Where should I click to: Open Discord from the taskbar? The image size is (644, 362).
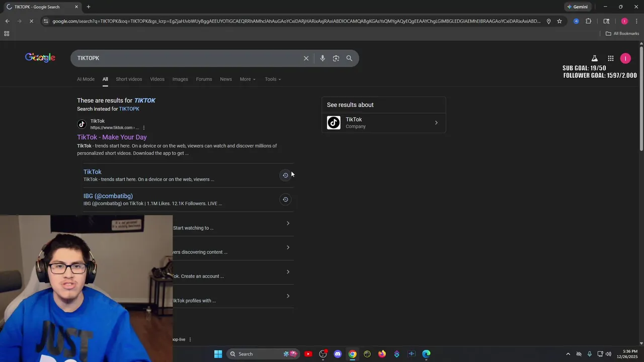pos(338,354)
